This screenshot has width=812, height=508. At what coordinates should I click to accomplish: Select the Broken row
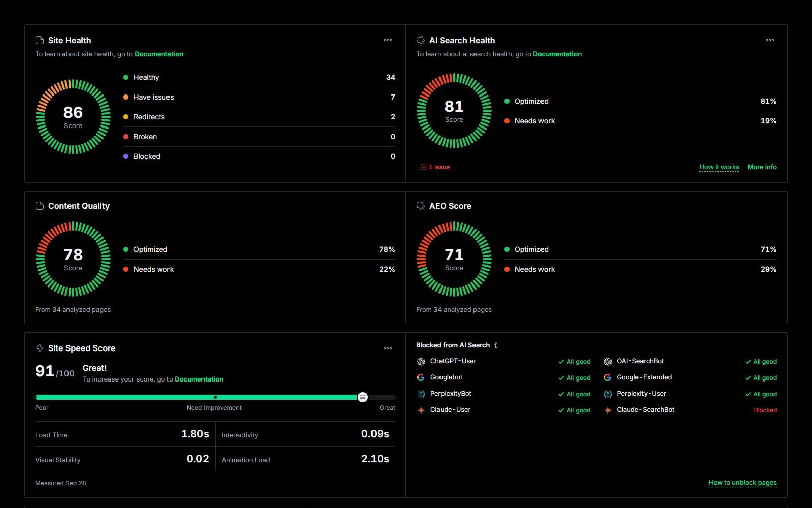click(x=259, y=137)
